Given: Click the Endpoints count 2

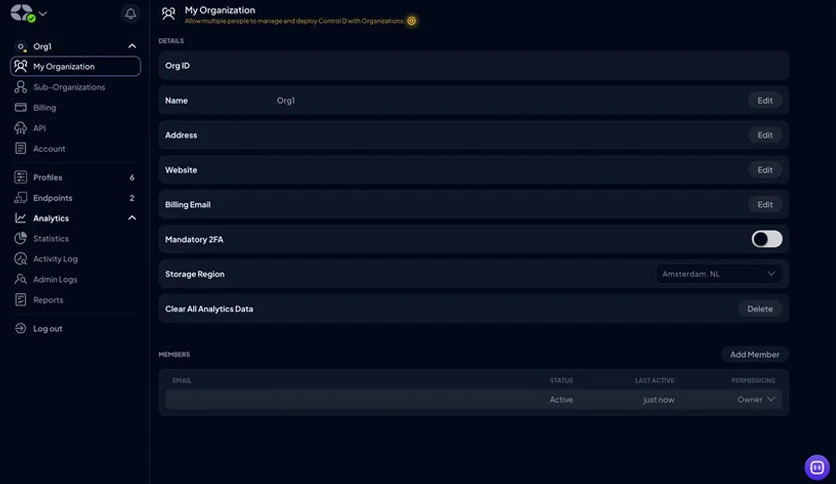Looking at the screenshot, I should coord(132,198).
